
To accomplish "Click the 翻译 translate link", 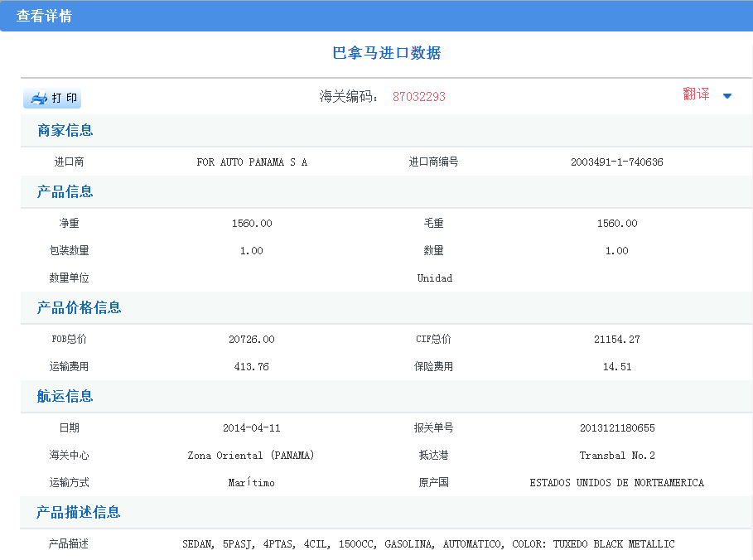I will pos(696,94).
